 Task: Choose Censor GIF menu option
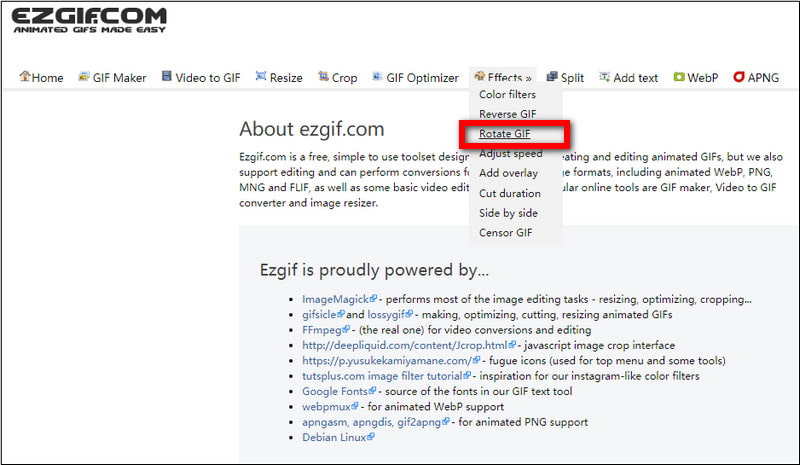point(506,233)
